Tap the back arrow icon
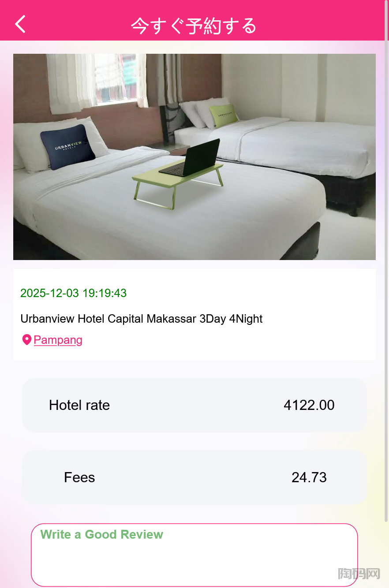Screen dimensions: 389x588 (x=20, y=24)
